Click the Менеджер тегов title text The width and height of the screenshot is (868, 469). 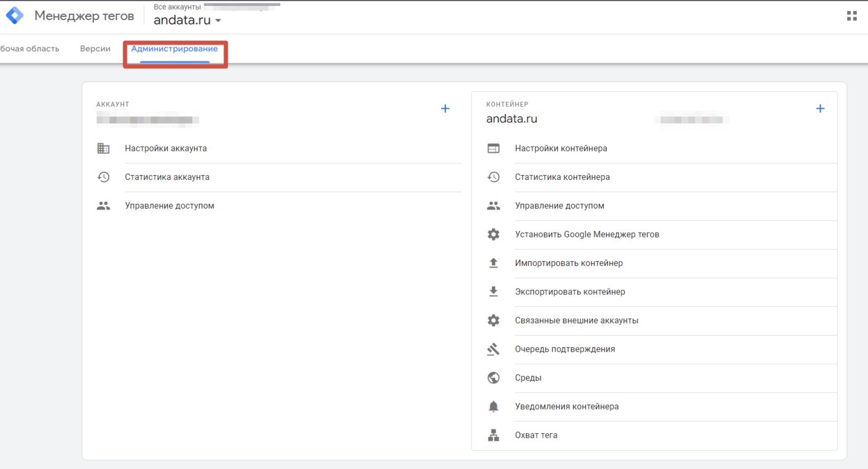point(84,16)
